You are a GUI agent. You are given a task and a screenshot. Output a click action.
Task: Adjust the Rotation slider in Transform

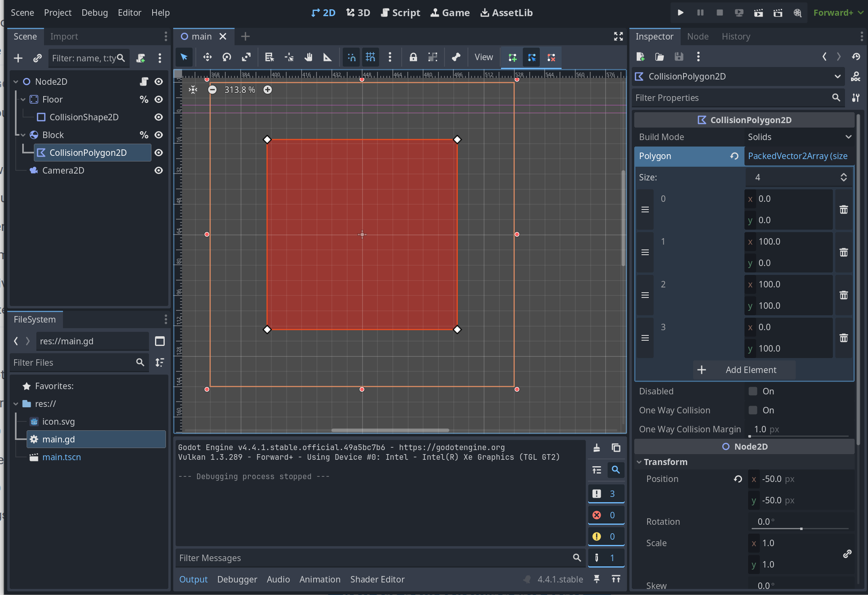800,528
